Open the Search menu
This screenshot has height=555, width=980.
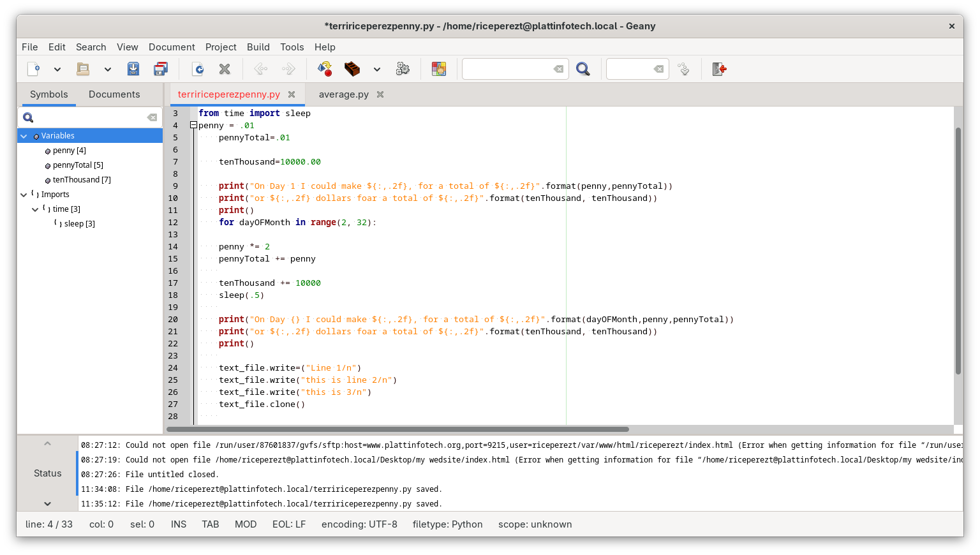tap(91, 47)
